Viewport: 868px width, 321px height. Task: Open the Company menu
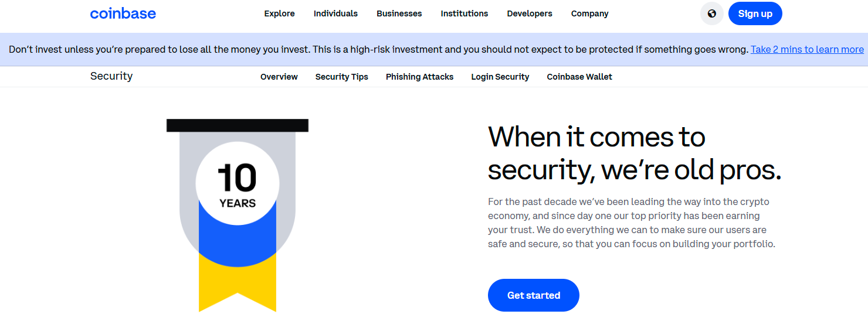pyautogui.click(x=590, y=13)
